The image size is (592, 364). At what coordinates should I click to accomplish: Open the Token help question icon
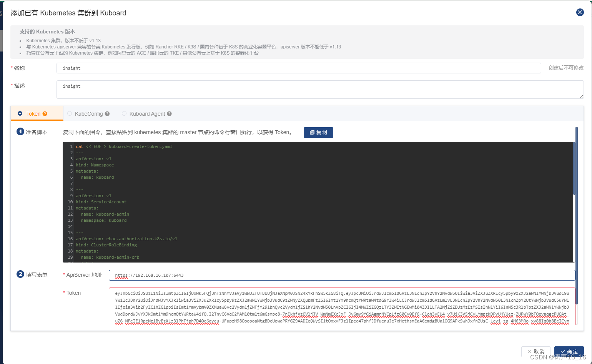pos(45,114)
